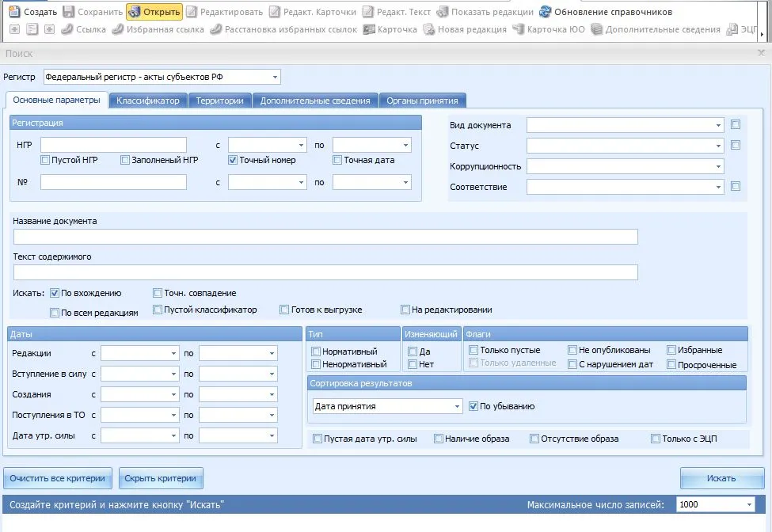Click the Расстановка избранных ссылок icon
Image resolution: width=772 pixels, height=532 pixels.
[x=215, y=29]
